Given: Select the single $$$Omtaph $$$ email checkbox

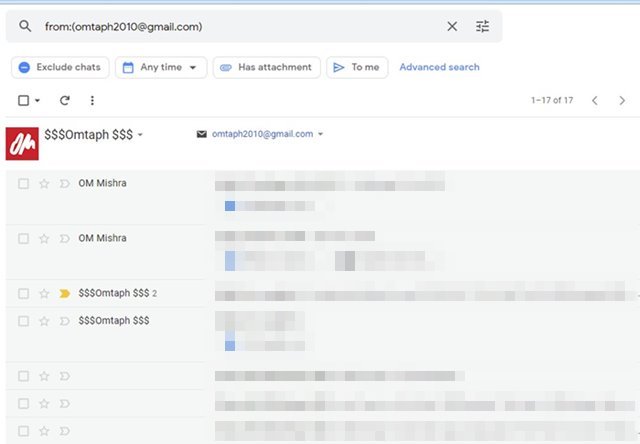Looking at the screenshot, I should 24,321.
